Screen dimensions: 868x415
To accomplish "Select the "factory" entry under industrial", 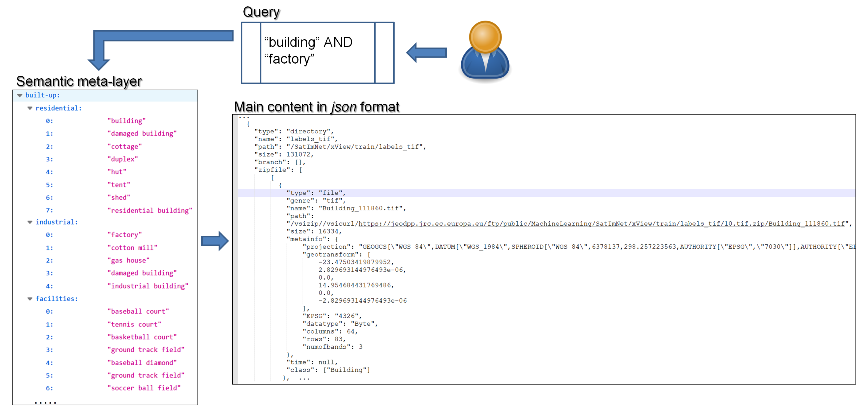I will click(125, 235).
